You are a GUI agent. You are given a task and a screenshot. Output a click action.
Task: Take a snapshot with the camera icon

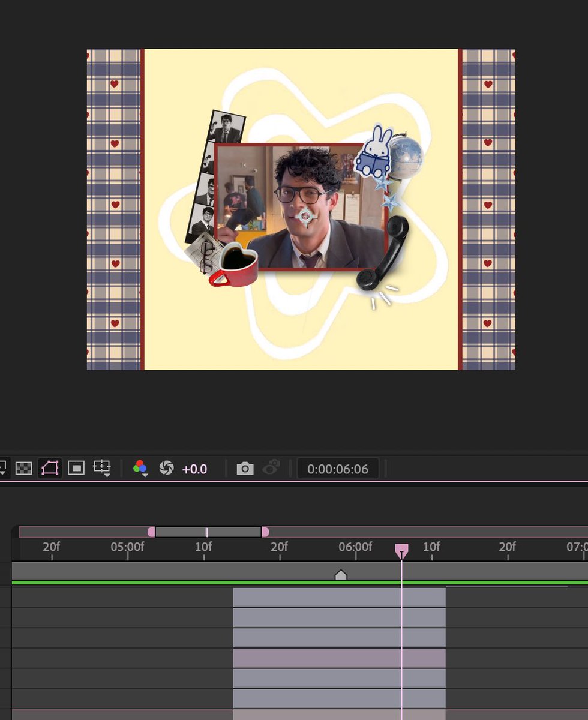point(245,468)
